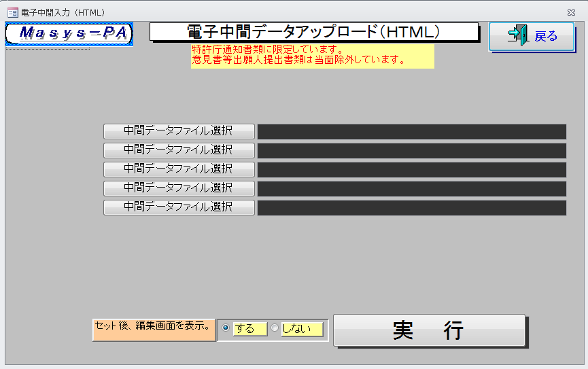Click the セット後、編集画面を表示。 label
588x369 pixels.
tap(154, 330)
